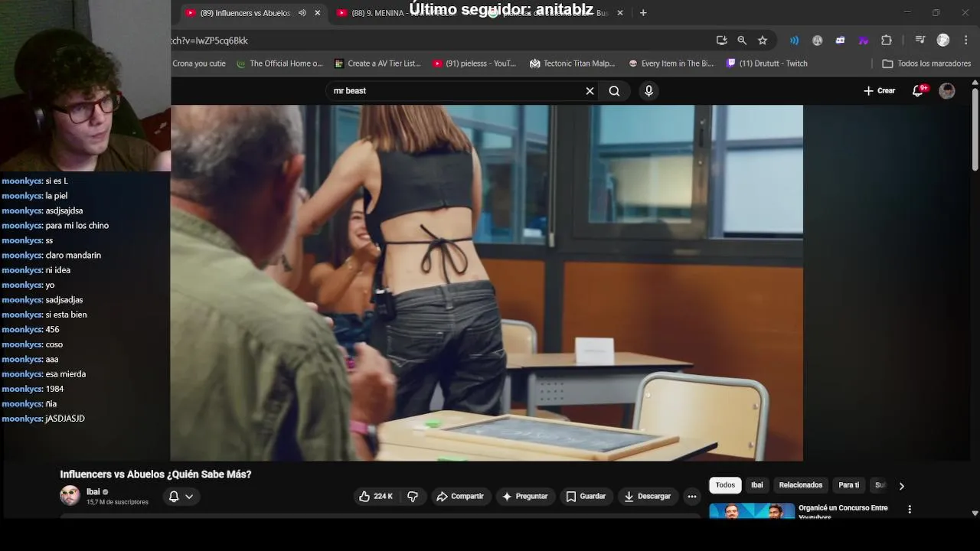Install app icon in address bar
Viewport: 980px width, 551px height.
coord(721,41)
